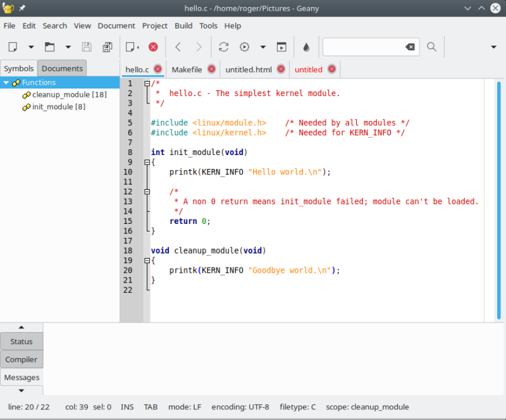Viewport: 506px width, 420px height.
Task: Click the New file toolbar icon
Action: click(x=13, y=47)
